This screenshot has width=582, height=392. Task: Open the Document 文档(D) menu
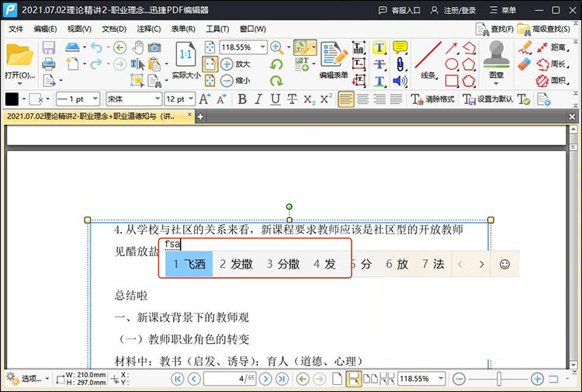point(114,29)
